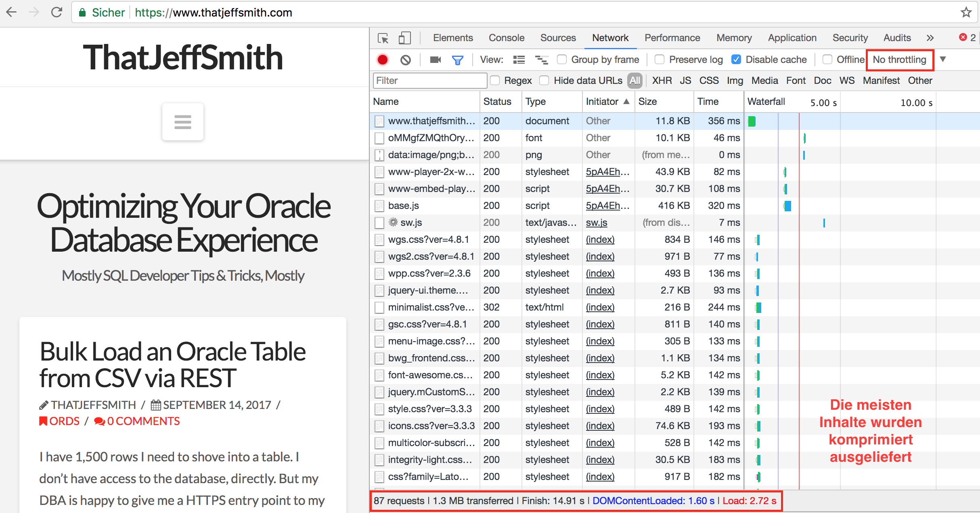The image size is (980, 513).
Task: Click the Waterfall column header
Action: coord(766,102)
